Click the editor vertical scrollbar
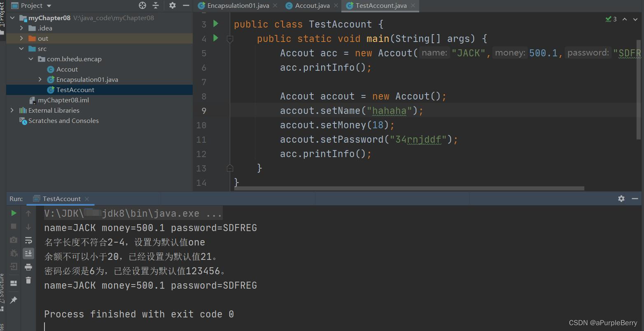 [639, 89]
